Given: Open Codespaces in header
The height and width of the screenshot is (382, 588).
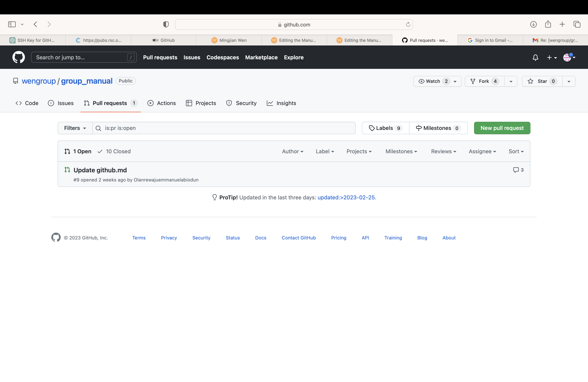Looking at the screenshot, I should coord(223,57).
